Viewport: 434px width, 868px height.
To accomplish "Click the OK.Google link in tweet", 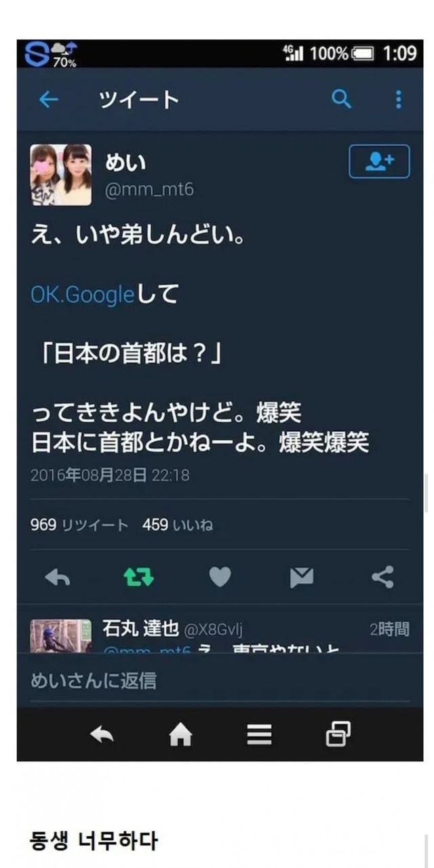I will tap(82, 295).
